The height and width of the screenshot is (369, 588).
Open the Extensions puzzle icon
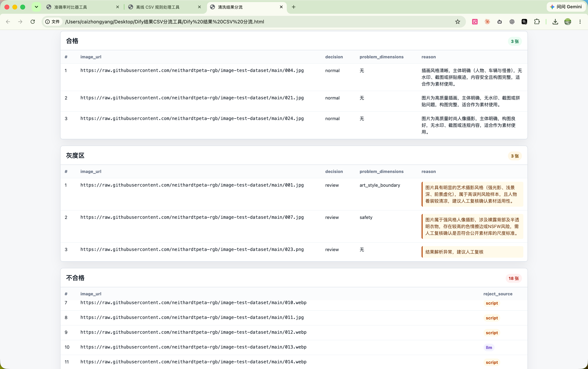point(537,22)
